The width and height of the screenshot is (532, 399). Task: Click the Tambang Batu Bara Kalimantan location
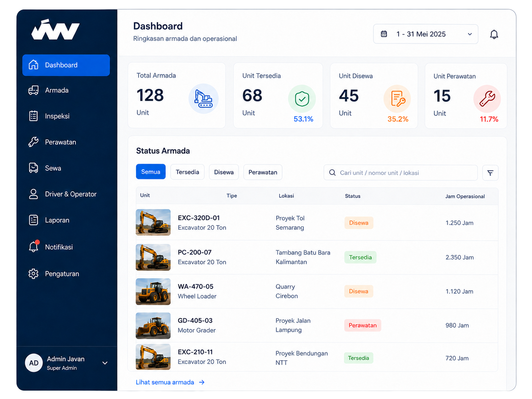pyautogui.click(x=303, y=257)
